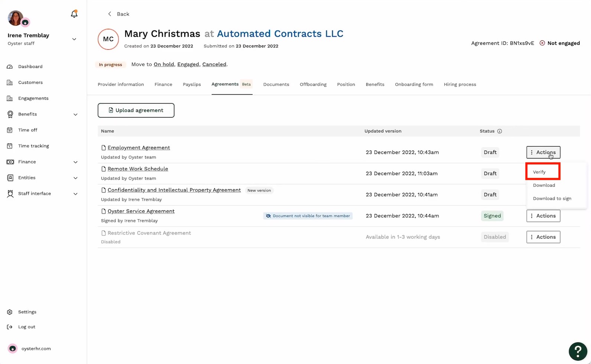Click the Status column info icon
The width and height of the screenshot is (591, 364).
coord(500,131)
